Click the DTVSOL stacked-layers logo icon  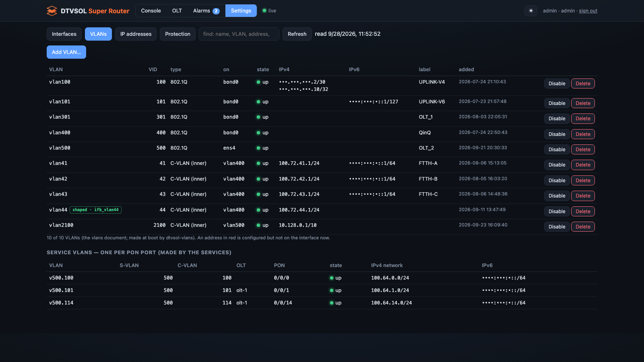[x=52, y=11]
